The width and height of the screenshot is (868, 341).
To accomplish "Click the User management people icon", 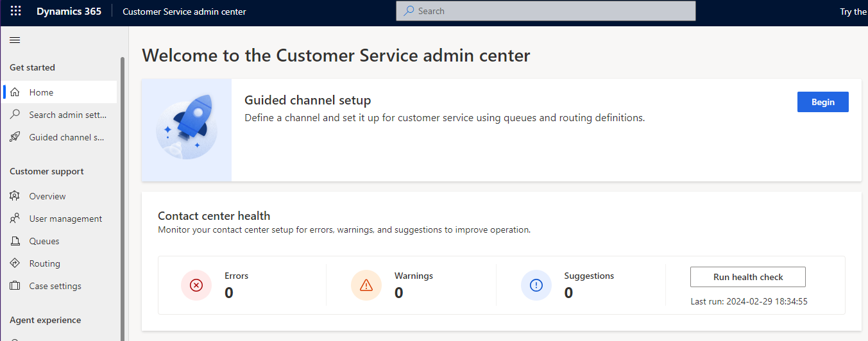I will click(x=15, y=219).
